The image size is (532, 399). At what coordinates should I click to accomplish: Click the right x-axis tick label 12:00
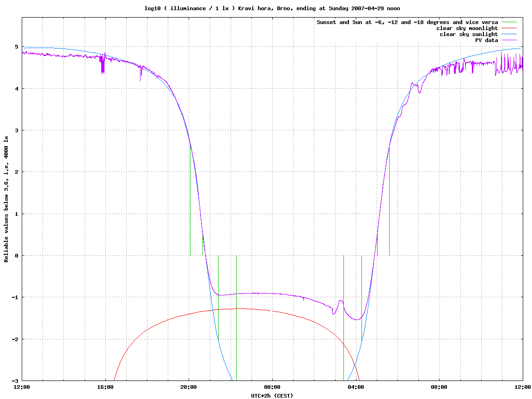click(523, 387)
